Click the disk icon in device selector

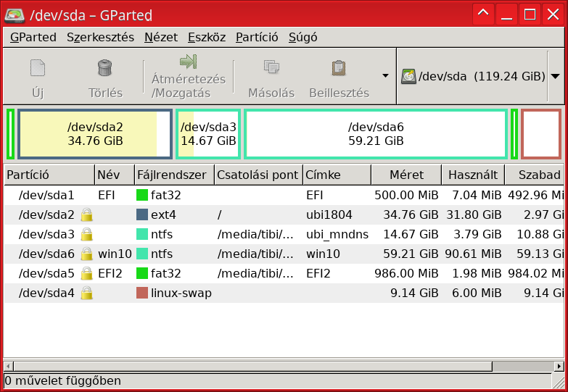[408, 76]
